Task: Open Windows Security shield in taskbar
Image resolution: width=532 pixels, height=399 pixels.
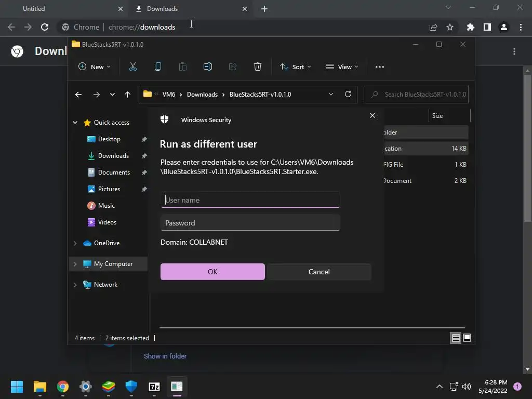Action: pos(131,387)
